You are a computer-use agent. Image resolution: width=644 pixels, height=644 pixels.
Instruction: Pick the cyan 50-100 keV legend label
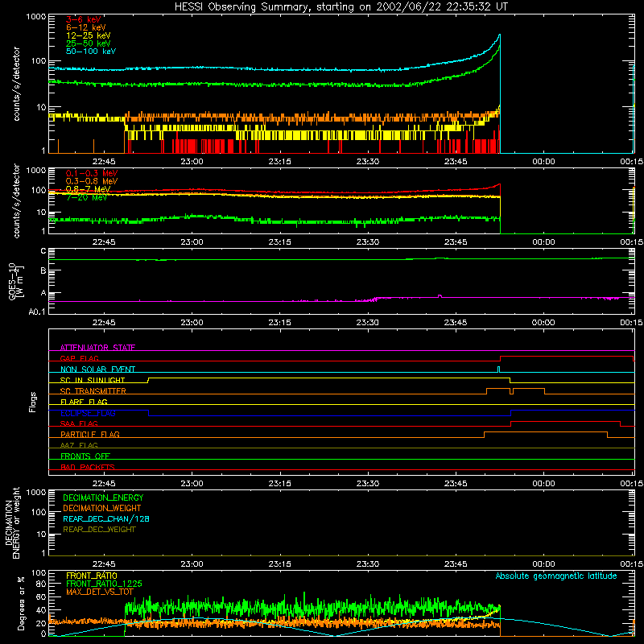tap(91, 52)
